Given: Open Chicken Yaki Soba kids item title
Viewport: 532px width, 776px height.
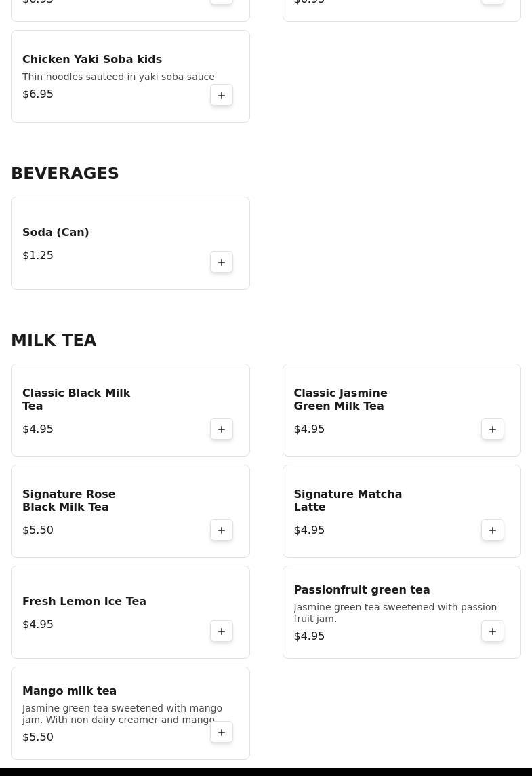Looking at the screenshot, I should pos(92,60).
